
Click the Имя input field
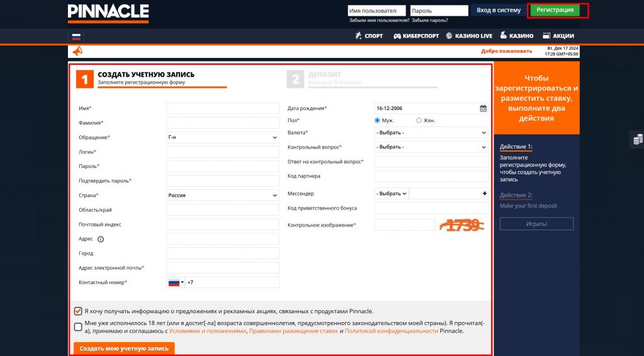tap(223, 108)
